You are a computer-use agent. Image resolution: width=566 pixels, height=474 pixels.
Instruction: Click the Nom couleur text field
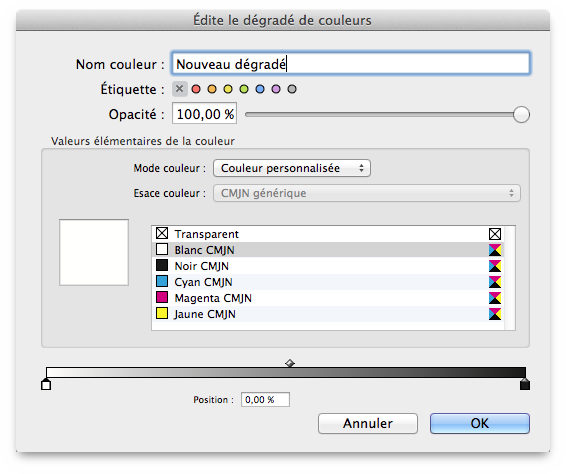coord(351,64)
